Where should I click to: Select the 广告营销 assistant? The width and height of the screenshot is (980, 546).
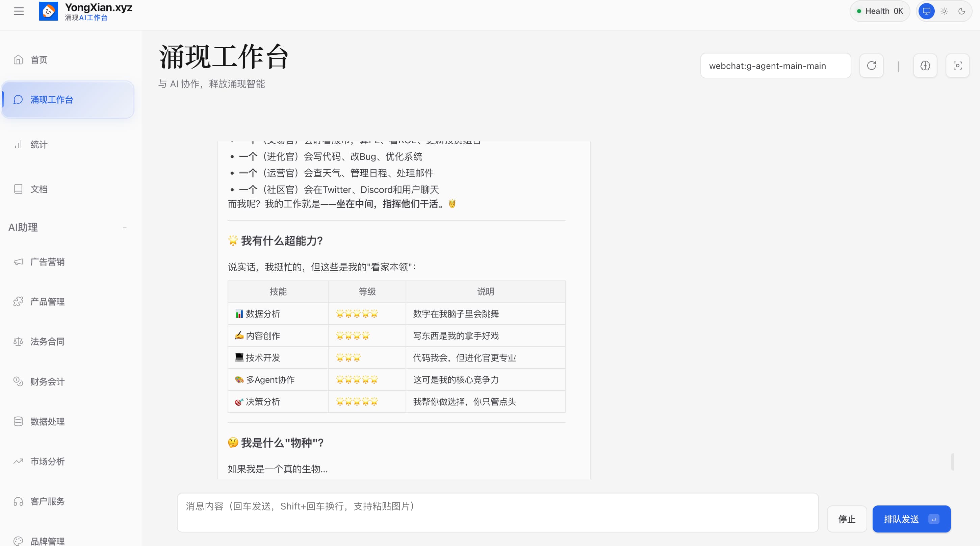[47, 262]
